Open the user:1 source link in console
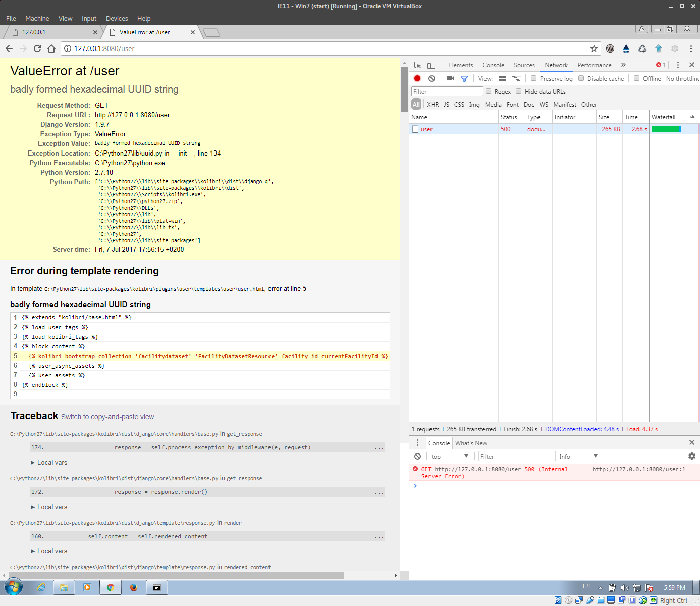Viewport: 700px width, 606px height. tap(639, 469)
